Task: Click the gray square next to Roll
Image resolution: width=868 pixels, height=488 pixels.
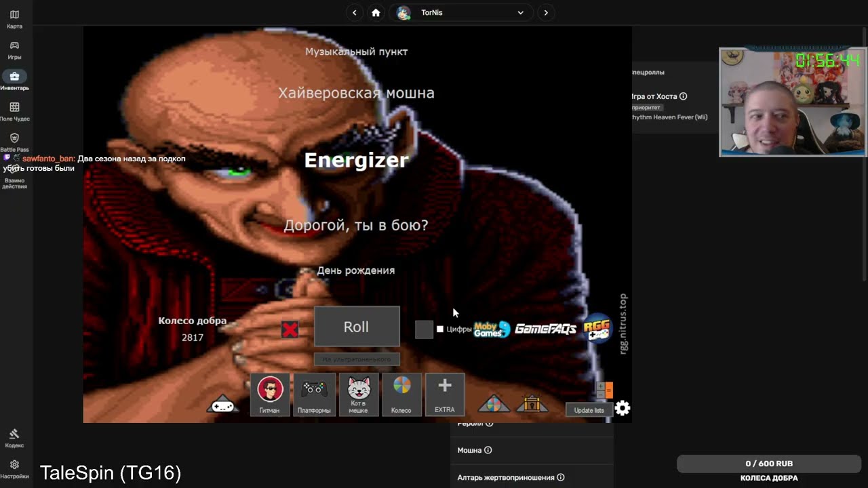Action: [424, 329]
